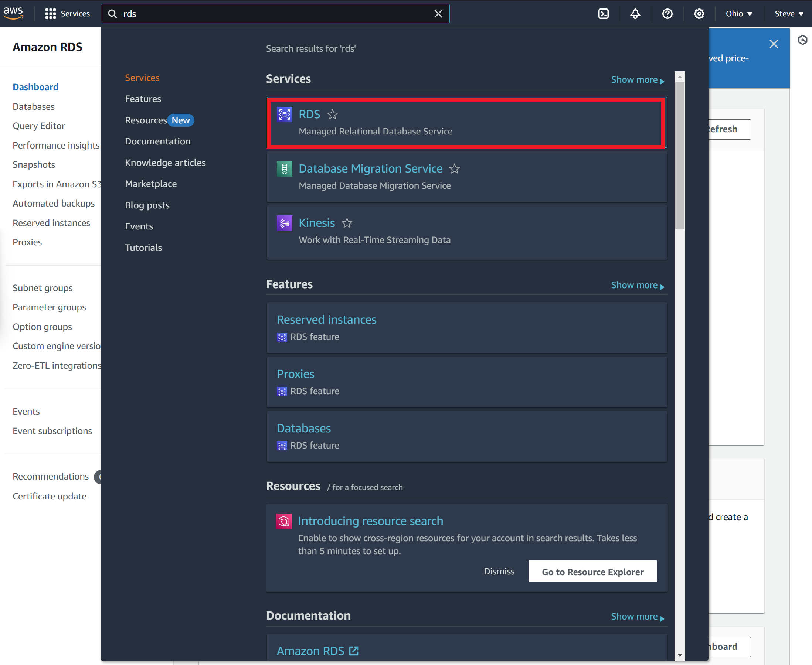The height and width of the screenshot is (665, 812).
Task: Favorite RDS with the star
Action: (332, 115)
